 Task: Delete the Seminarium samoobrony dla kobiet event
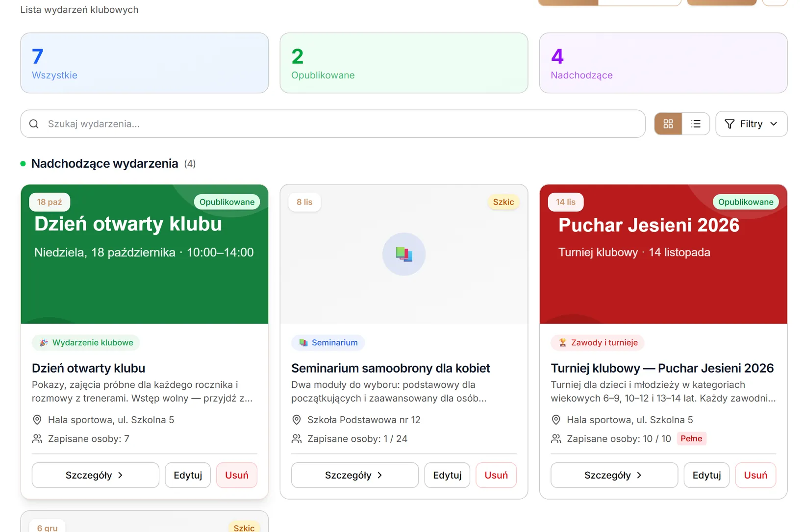496,475
